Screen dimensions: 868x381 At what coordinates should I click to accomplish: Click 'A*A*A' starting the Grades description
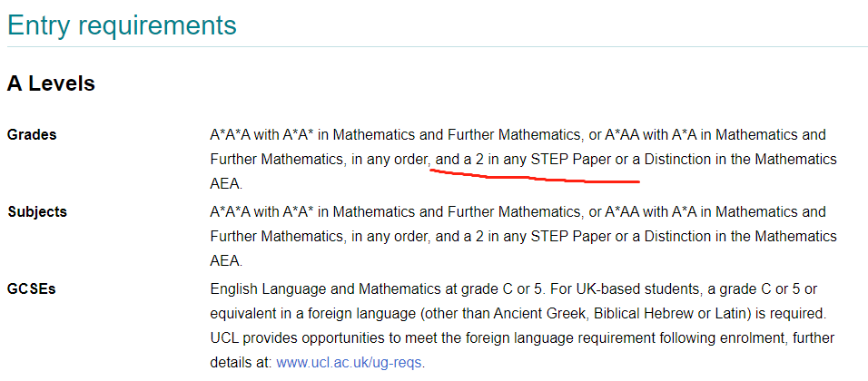[x=231, y=135]
